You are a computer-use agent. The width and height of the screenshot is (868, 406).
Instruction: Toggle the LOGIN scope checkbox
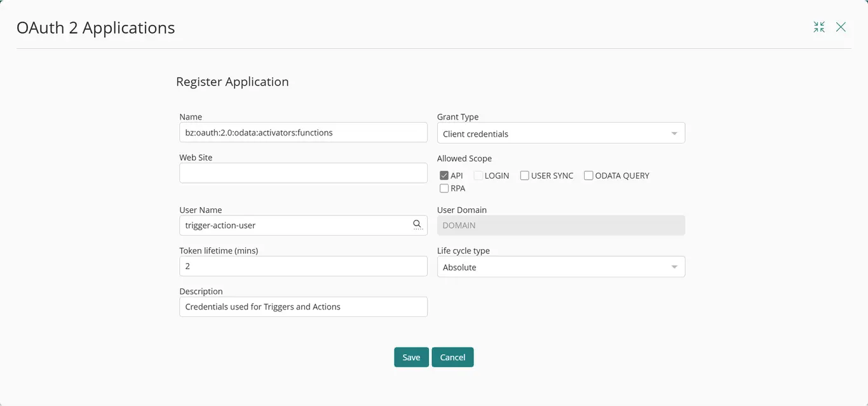(x=478, y=175)
